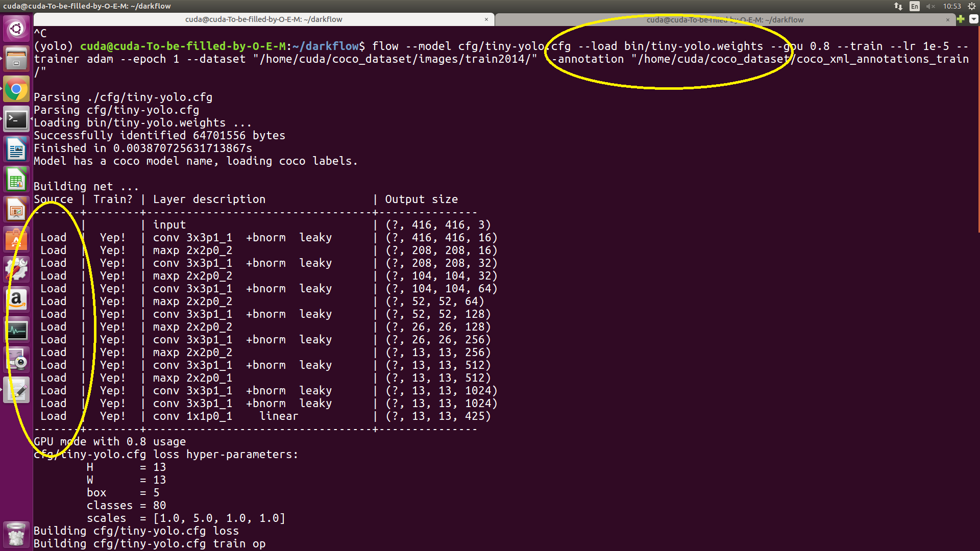This screenshot has height=551, width=980.
Task: Open the Ubuntu Dash
Action: (16, 28)
